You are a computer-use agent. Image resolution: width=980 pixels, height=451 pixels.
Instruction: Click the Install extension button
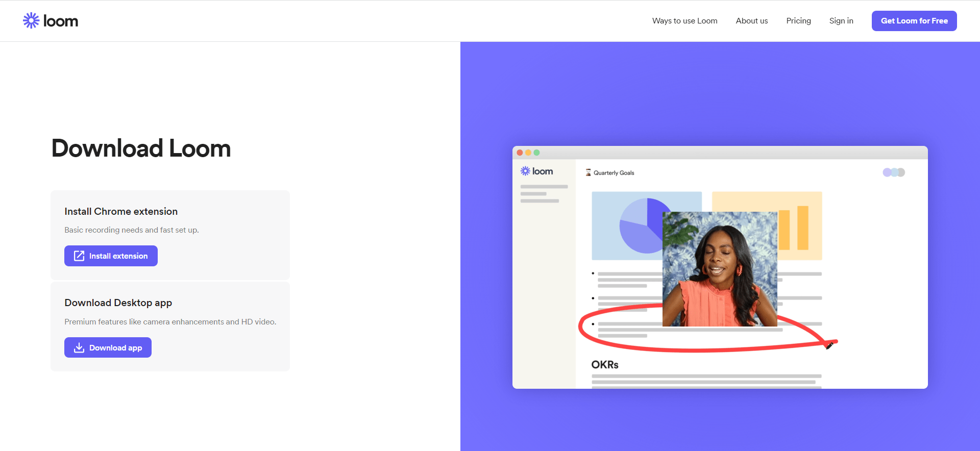click(111, 256)
